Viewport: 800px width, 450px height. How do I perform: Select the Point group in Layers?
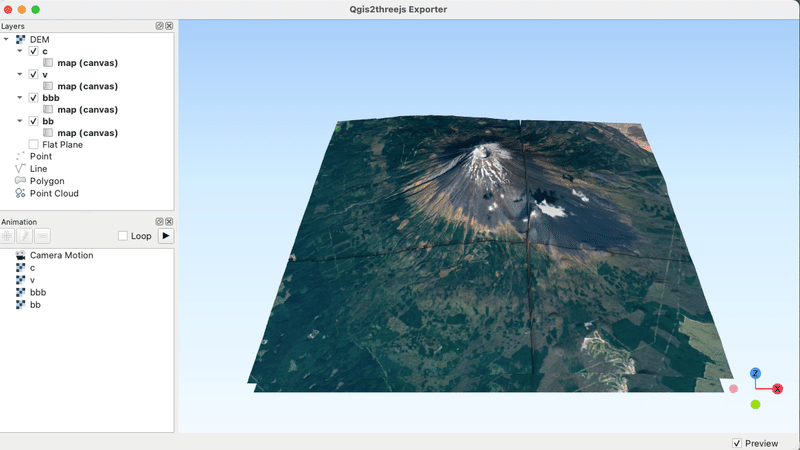(41, 156)
